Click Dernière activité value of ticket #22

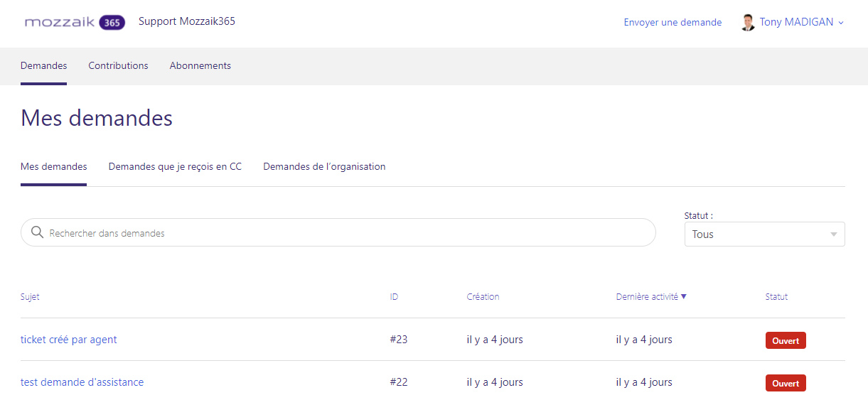644,382
